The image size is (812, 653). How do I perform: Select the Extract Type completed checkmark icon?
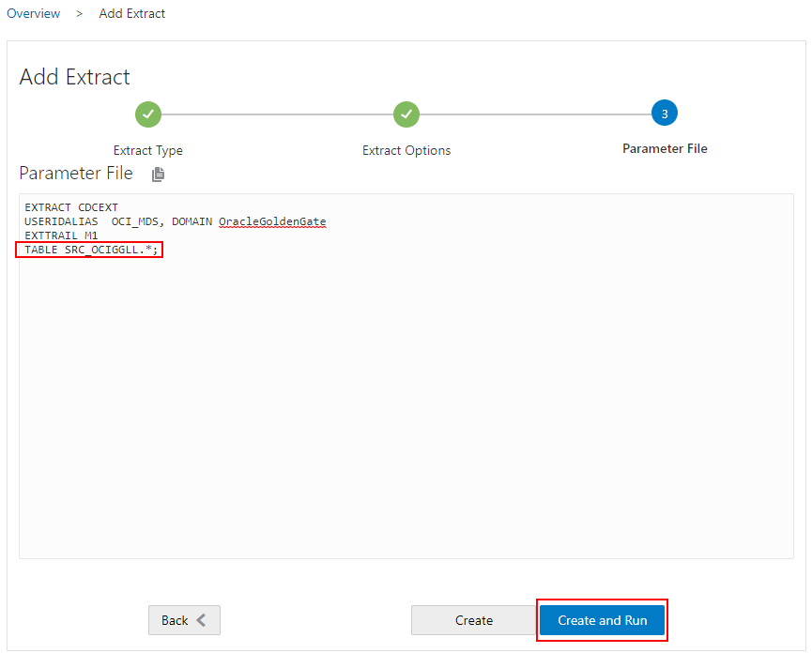[147, 114]
